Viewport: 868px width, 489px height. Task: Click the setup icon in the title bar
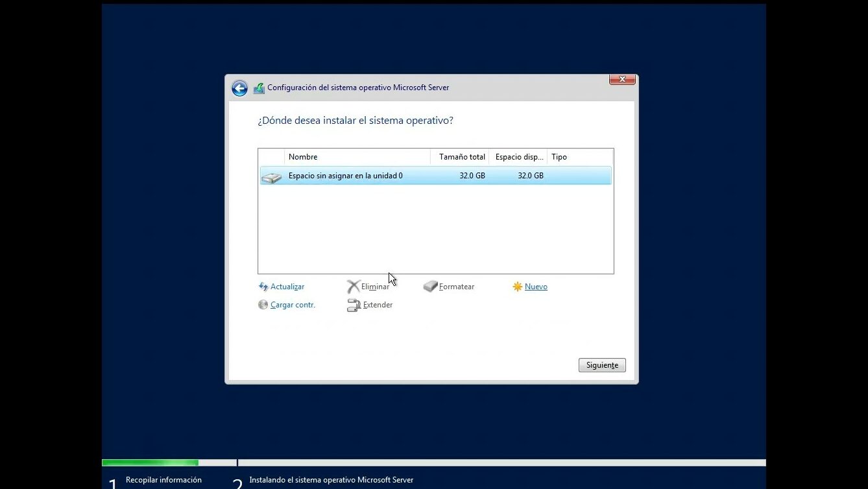[259, 88]
